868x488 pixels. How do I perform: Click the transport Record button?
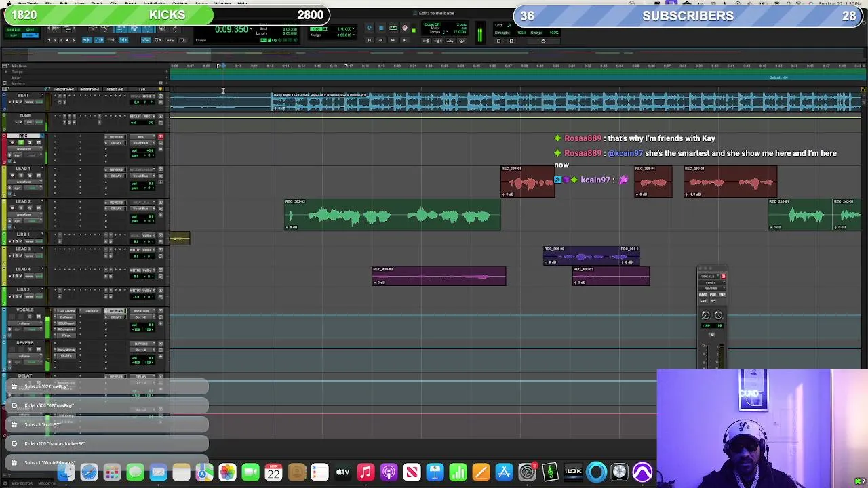click(405, 28)
